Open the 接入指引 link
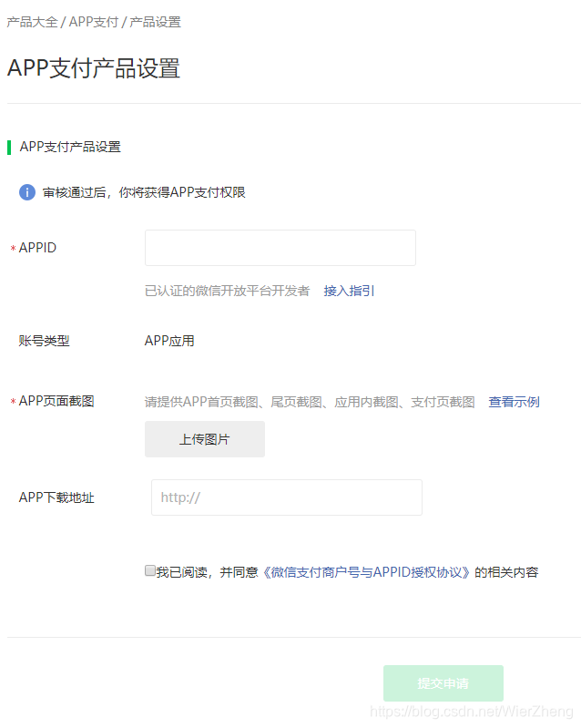Screen dimensions: 581x728 point(349,291)
